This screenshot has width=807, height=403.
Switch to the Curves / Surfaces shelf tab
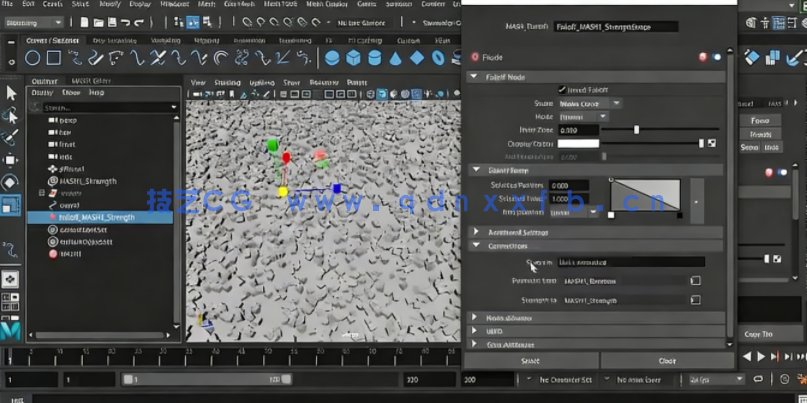[x=51, y=41]
